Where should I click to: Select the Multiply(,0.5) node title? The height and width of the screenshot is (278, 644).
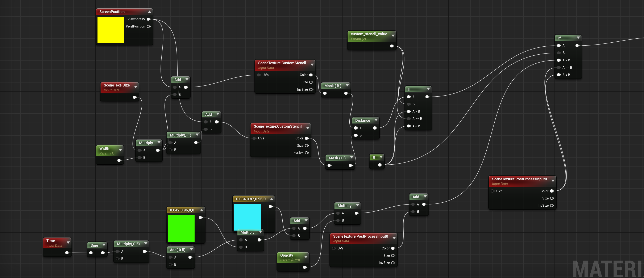pos(128,244)
